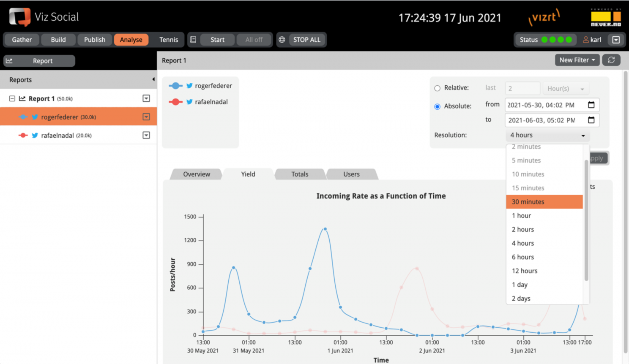The height and width of the screenshot is (364, 629).
Task: Click the blue line marker for rogerfederer in sidebar
Action: (23, 117)
